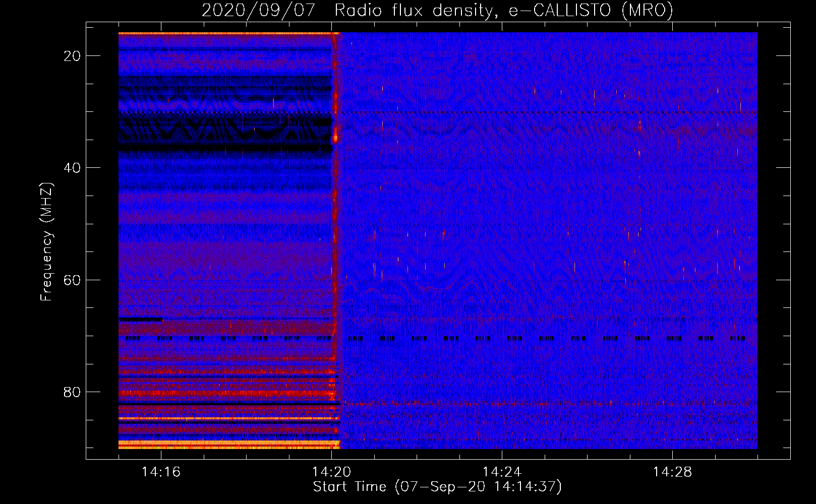Click the 40 MHz frequency tick label
The width and height of the screenshot is (816, 504).
click(72, 168)
